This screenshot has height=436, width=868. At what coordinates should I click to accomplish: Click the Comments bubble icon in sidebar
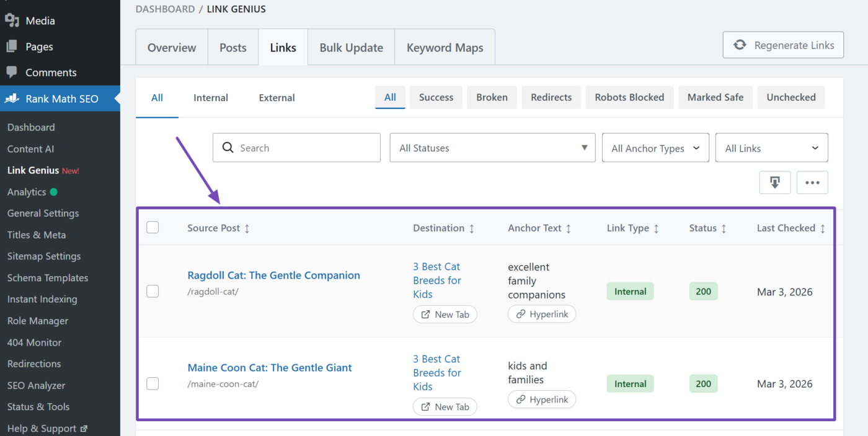12,72
